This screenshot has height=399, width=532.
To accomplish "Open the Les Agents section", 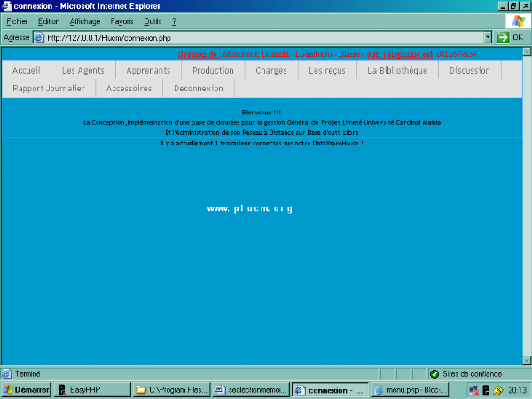I will coord(83,70).
